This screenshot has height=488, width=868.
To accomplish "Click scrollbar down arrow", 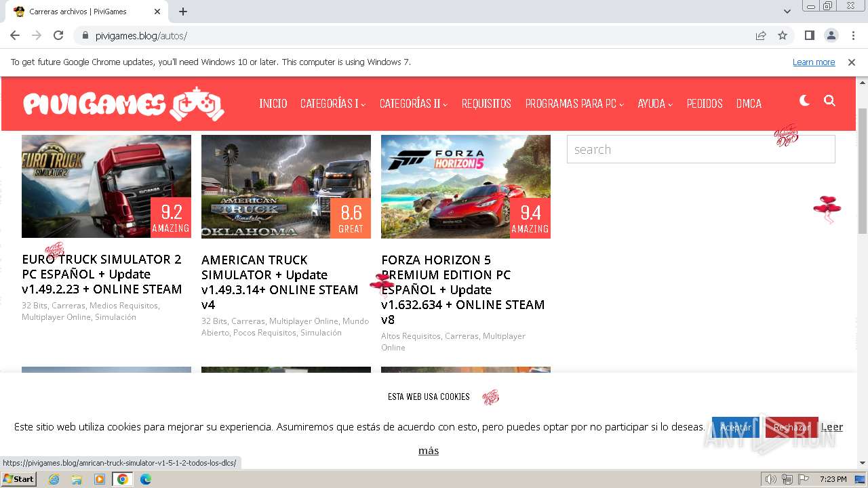I will coord(863,464).
